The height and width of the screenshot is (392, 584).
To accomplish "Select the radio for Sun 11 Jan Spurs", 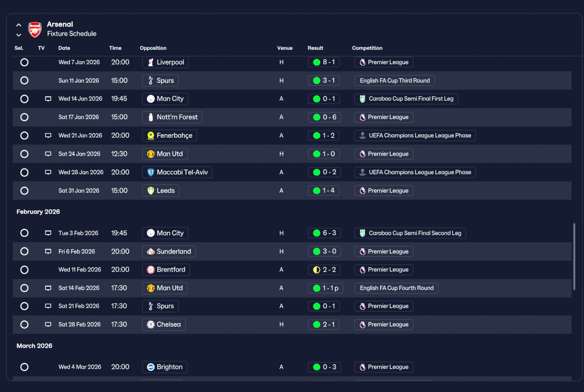I will pos(25,80).
